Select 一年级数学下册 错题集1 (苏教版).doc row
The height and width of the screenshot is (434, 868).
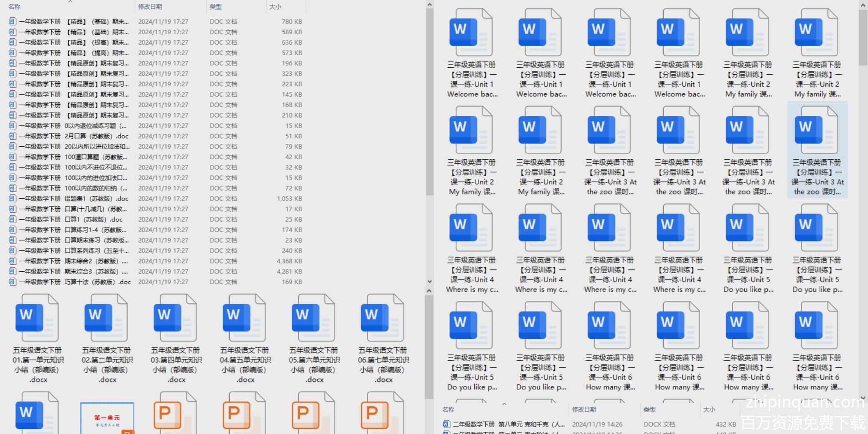pos(74,199)
